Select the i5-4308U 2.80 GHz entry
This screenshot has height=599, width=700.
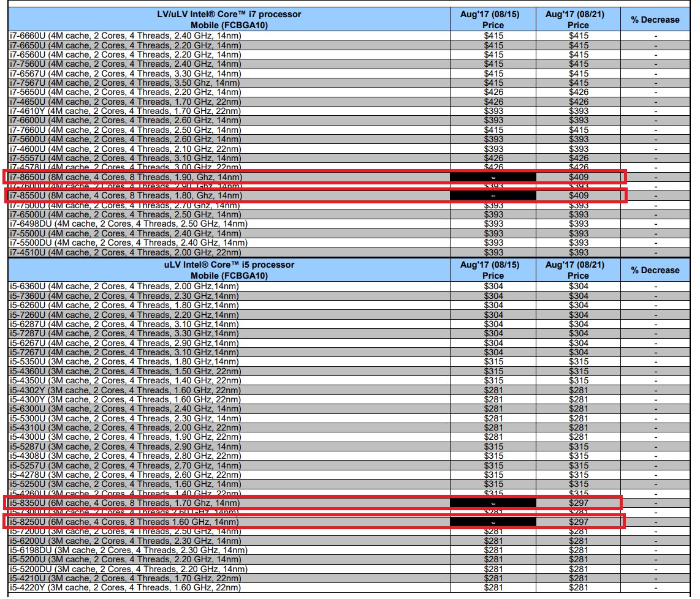126,456
